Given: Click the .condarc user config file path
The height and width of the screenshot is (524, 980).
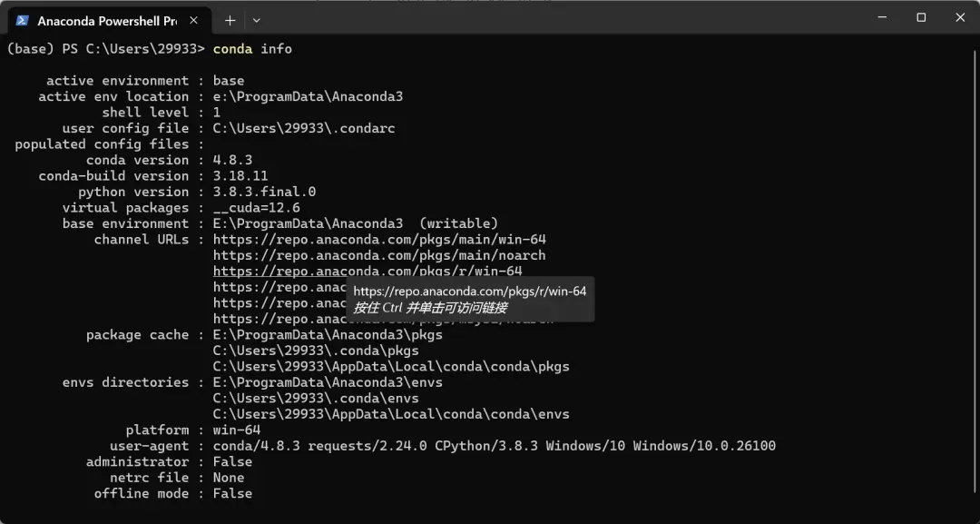Looking at the screenshot, I should click(x=304, y=128).
